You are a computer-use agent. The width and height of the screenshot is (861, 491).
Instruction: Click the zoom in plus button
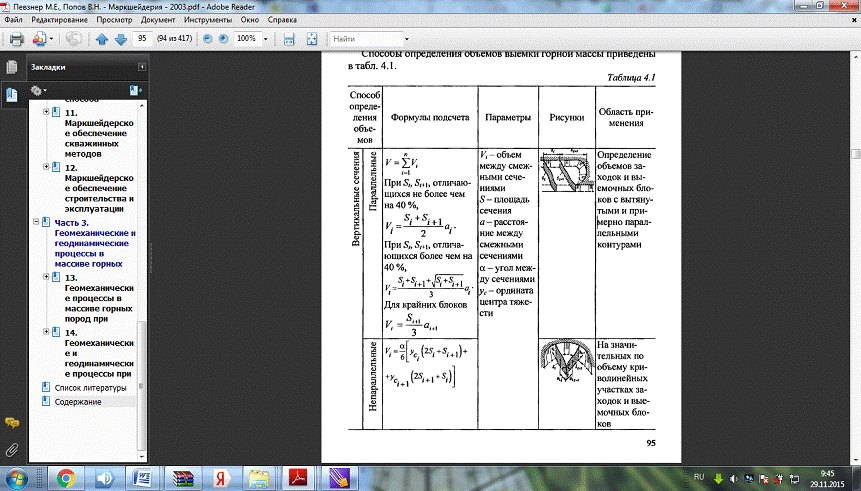223,39
